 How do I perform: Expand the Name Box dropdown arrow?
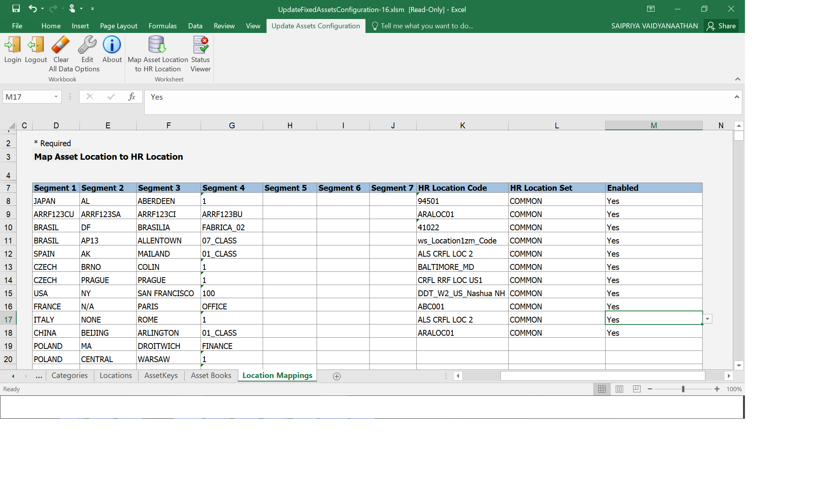coord(56,97)
